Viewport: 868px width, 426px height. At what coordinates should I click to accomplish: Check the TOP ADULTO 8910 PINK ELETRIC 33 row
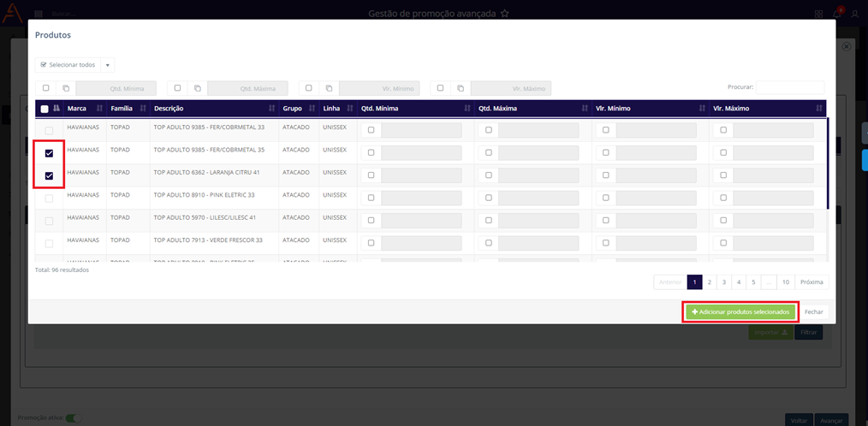(x=49, y=198)
